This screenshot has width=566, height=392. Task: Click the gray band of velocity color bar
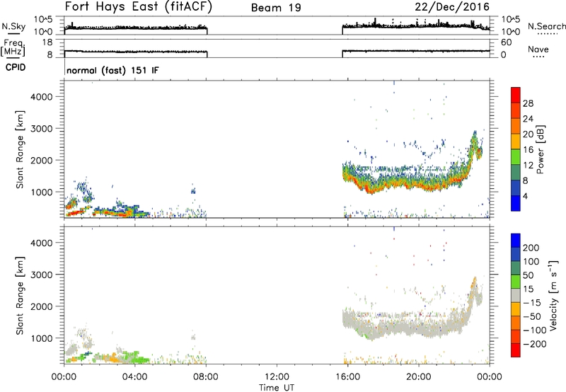(x=516, y=295)
